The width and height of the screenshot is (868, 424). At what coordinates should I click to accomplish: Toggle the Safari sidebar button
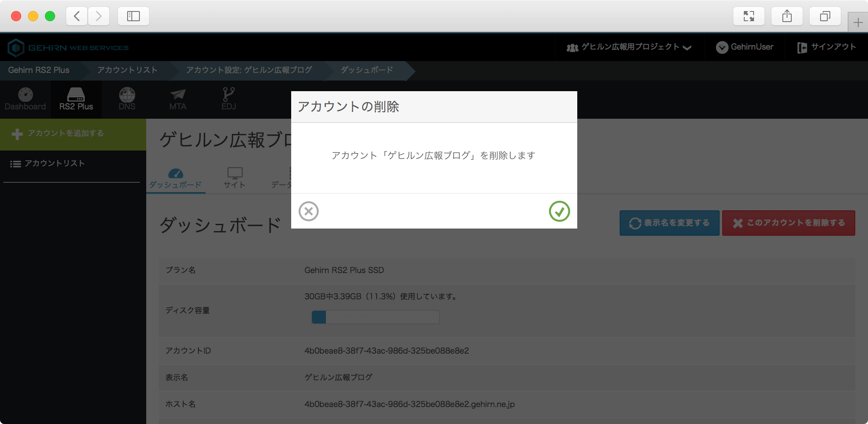pyautogui.click(x=133, y=16)
